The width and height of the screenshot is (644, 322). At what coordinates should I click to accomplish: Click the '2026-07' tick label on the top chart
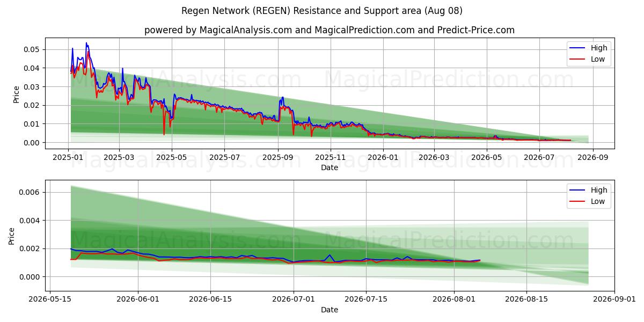(539, 157)
